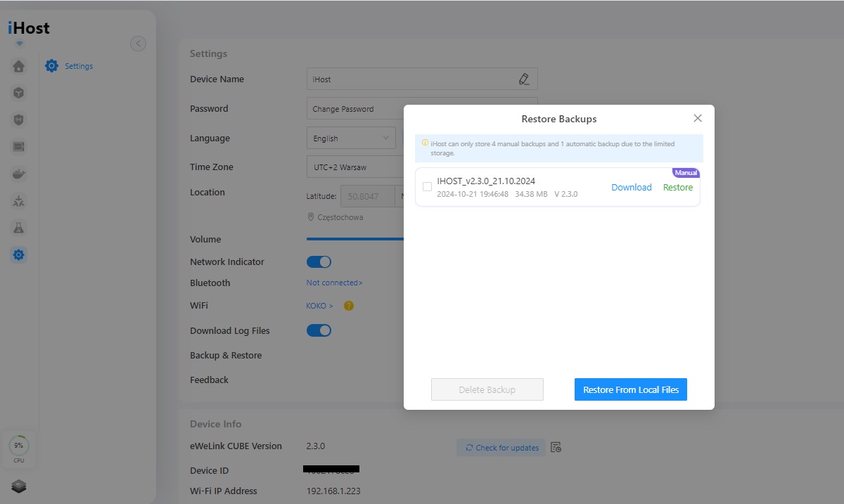Click the Manual badge on the backup
Viewport: 844px width, 504px height.
(686, 173)
